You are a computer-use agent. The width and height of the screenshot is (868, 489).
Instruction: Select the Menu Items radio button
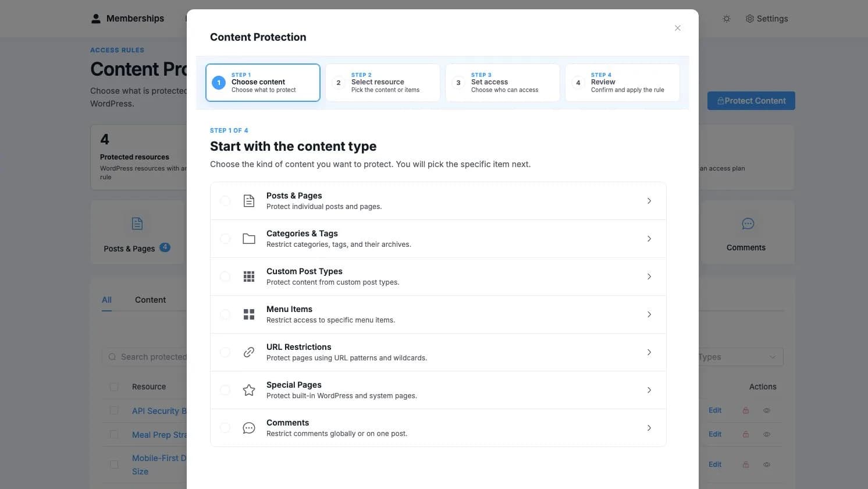pyautogui.click(x=225, y=314)
